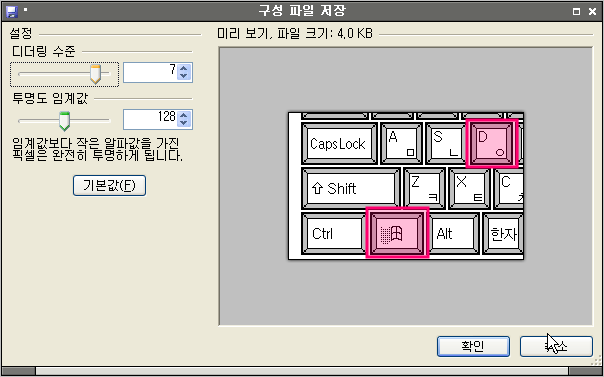Click the Alt key in preview image
Viewport: 604px width, 377px height.
(x=454, y=233)
